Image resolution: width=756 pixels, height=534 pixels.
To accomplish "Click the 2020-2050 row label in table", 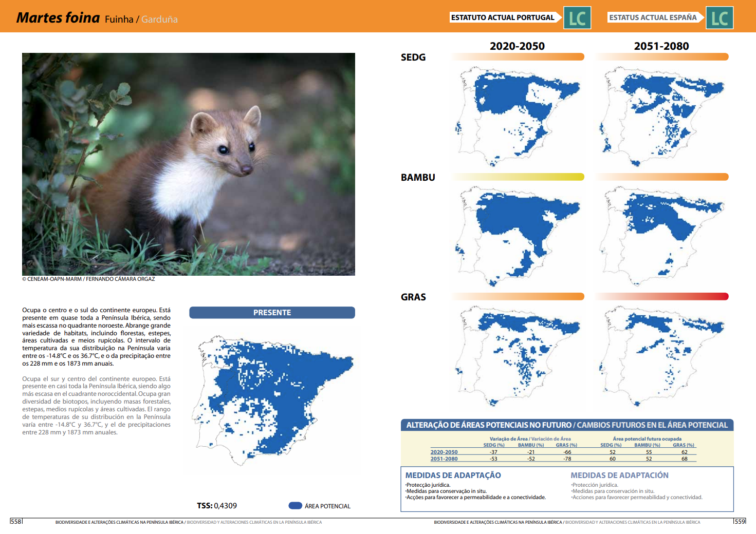I will tap(444, 452).
